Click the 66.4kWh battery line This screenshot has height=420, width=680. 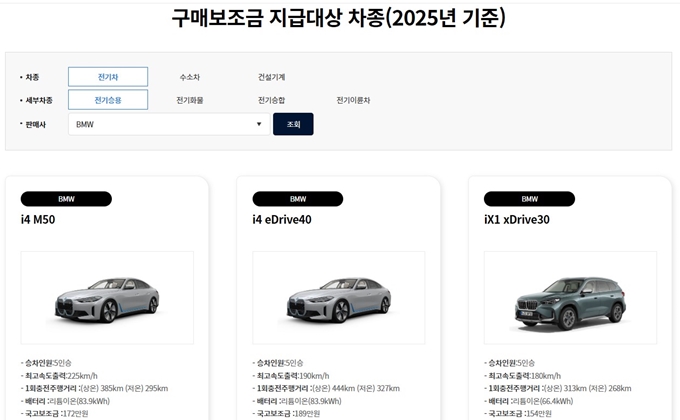pos(528,401)
